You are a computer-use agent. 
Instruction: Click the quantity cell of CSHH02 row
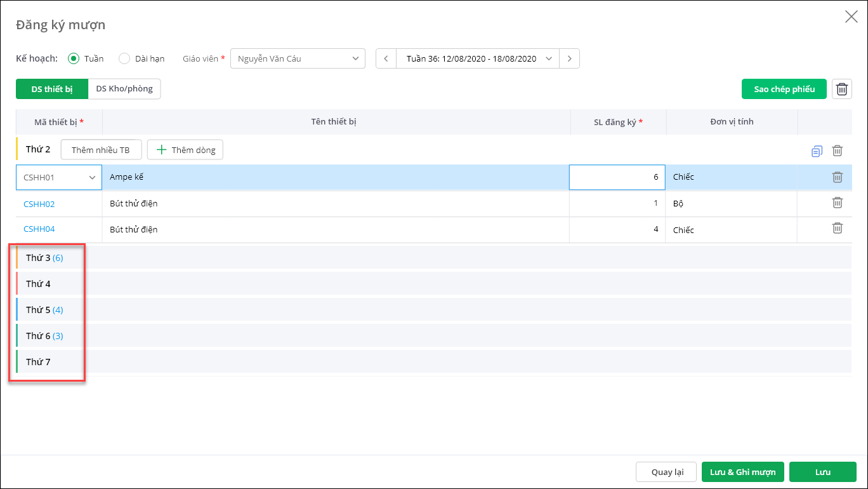[617, 204]
